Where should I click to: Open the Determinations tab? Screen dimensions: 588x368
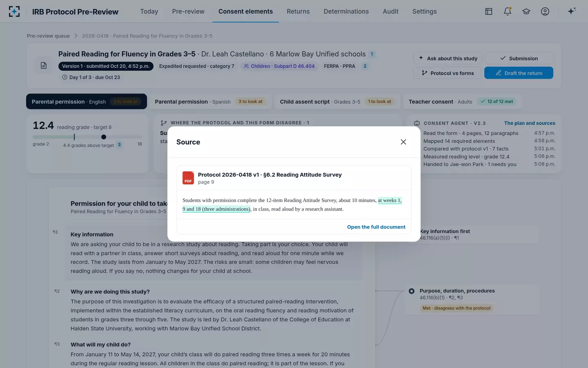(x=346, y=11)
